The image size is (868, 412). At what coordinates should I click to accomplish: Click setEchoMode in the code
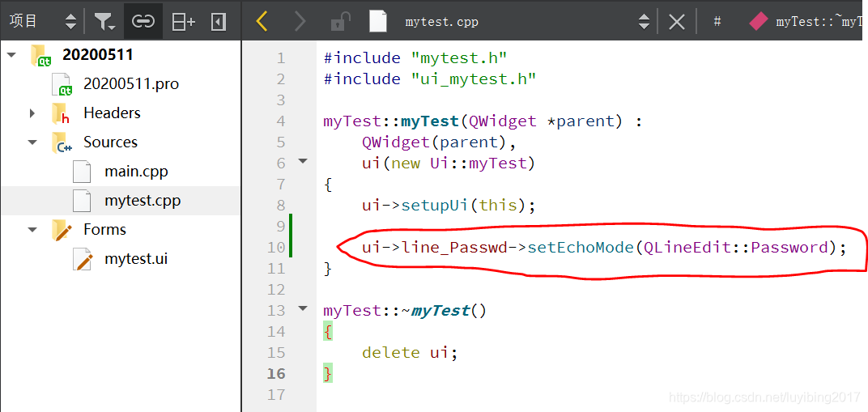pos(580,248)
